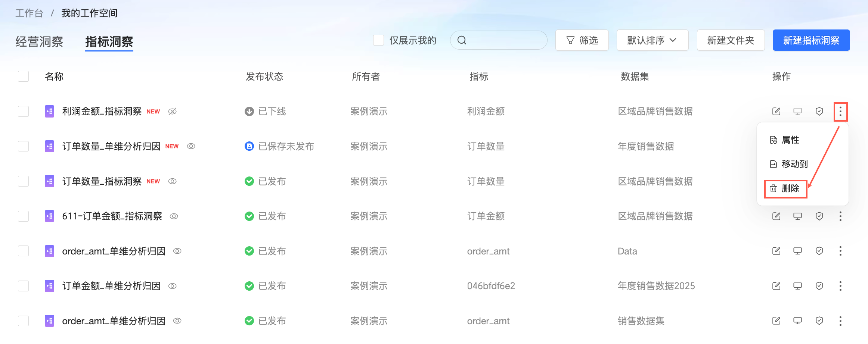Viewport: 868px width, 344px height.
Task: Click the 所有者 column header
Action: 366,76
